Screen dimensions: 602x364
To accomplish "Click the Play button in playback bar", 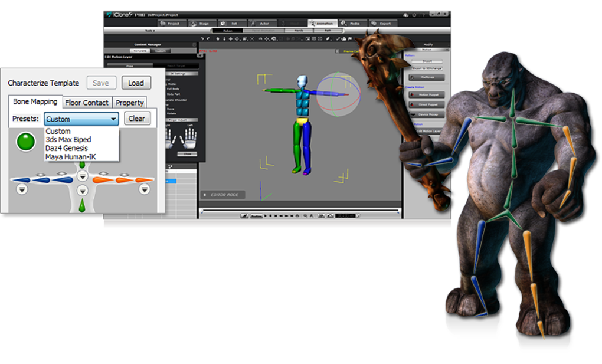I will [266, 216].
